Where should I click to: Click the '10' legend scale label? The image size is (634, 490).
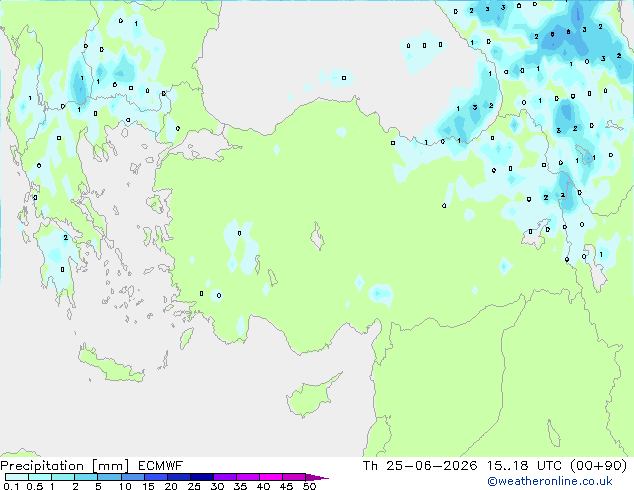coord(125,486)
